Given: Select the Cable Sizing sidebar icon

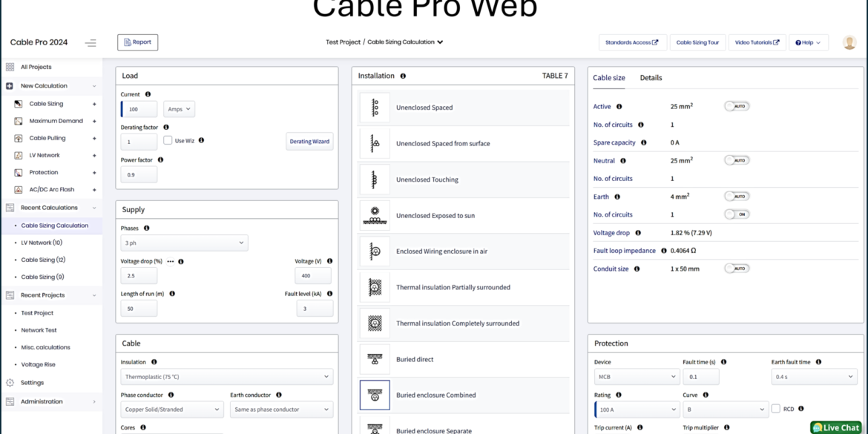Looking at the screenshot, I should (19, 104).
